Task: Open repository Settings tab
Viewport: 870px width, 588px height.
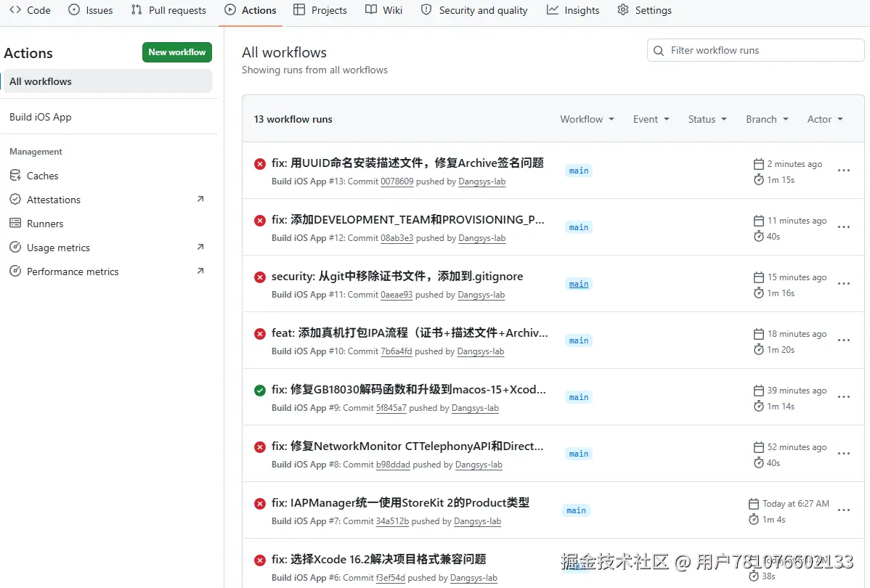Action: click(644, 10)
